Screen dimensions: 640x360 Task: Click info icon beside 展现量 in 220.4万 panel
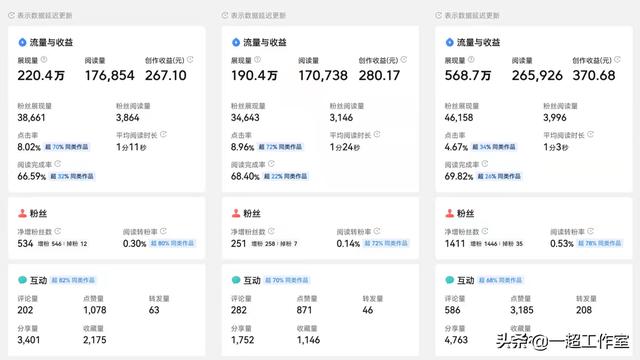coord(44,60)
